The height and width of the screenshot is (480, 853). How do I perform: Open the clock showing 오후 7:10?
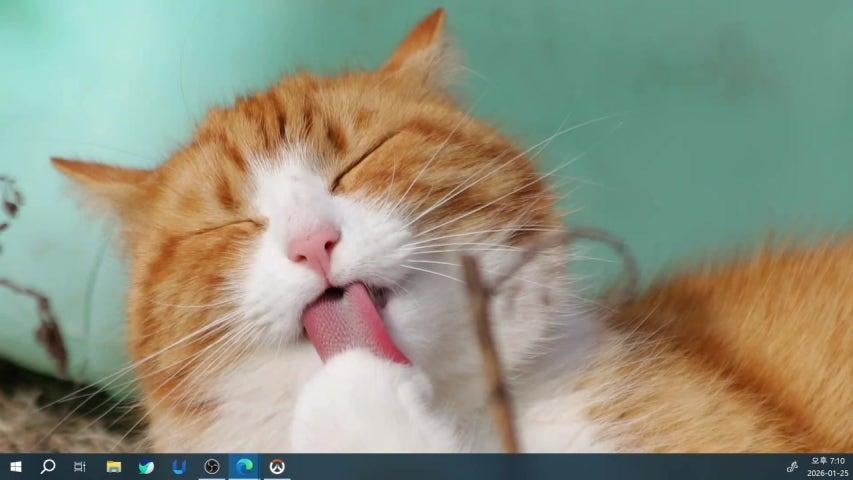[x=827, y=461]
